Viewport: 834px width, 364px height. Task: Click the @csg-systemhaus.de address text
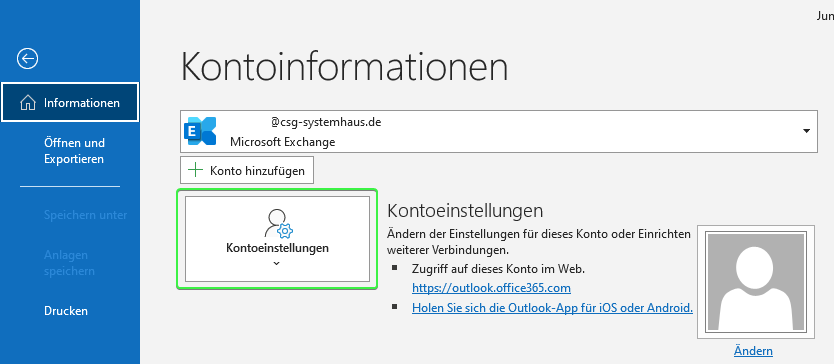point(326,122)
